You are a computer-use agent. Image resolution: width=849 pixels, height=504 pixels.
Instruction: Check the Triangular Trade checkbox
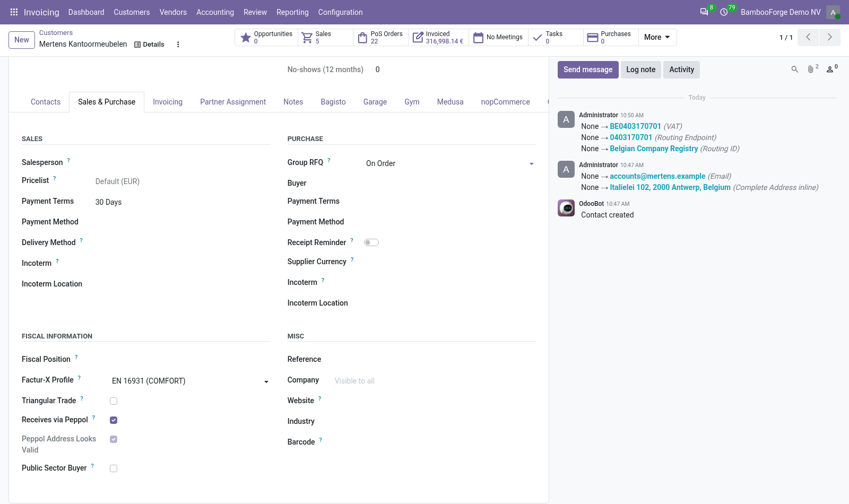coord(114,401)
